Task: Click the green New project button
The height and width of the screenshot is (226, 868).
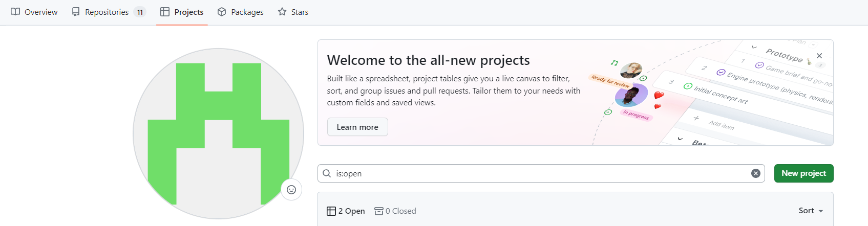Action: pyautogui.click(x=803, y=173)
